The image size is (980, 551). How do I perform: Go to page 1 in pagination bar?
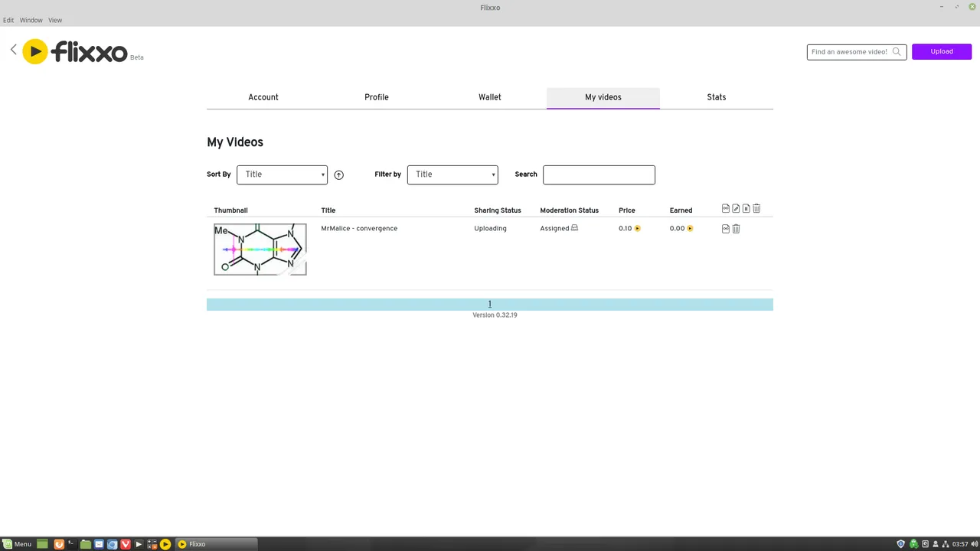click(490, 305)
